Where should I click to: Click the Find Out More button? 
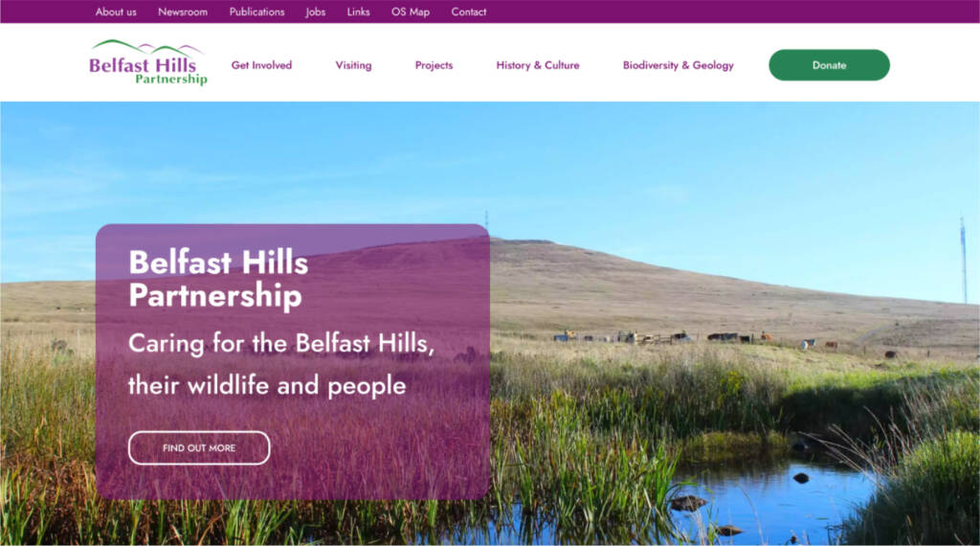[x=199, y=447]
